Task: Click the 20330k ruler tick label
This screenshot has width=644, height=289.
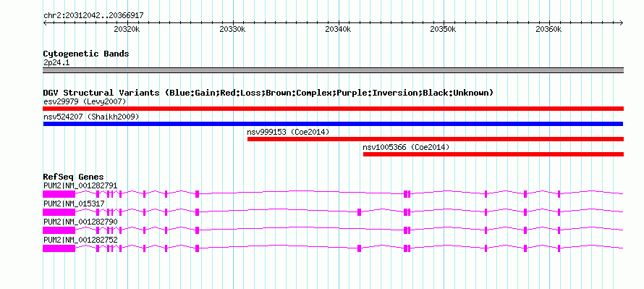Action: [x=233, y=30]
